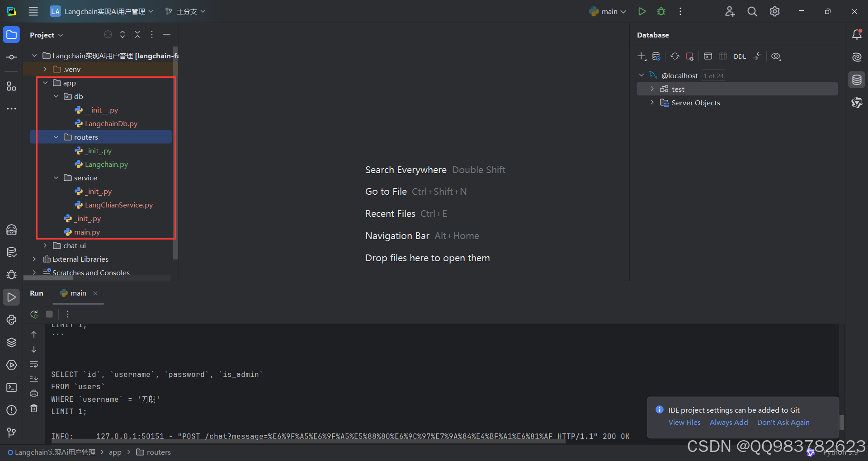Toggle database view options eye icon
This screenshot has width=868, height=461.
pos(776,56)
